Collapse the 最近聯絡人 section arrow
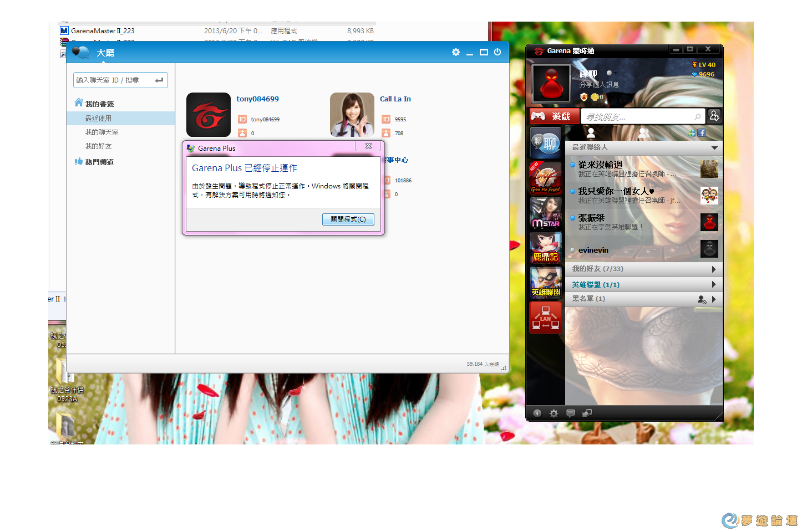 click(714, 148)
